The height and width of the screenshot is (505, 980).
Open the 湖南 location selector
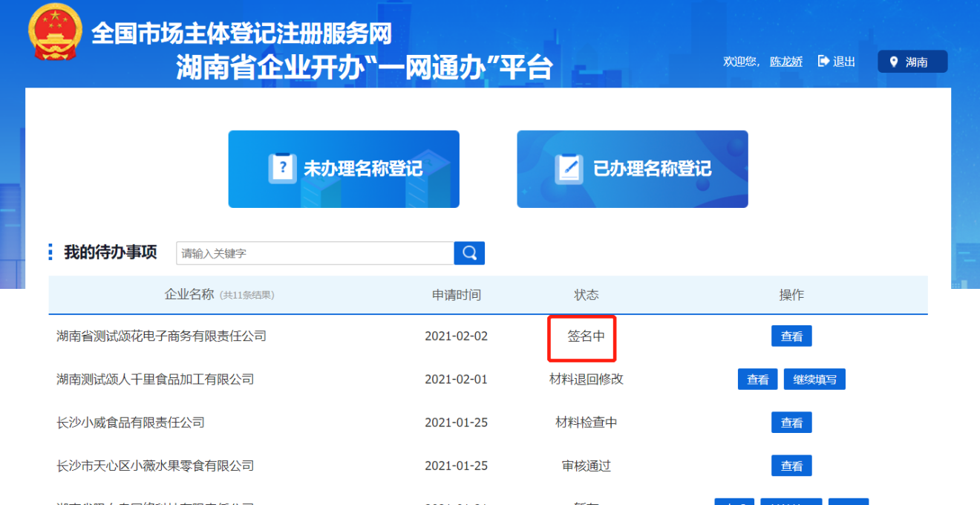(912, 62)
